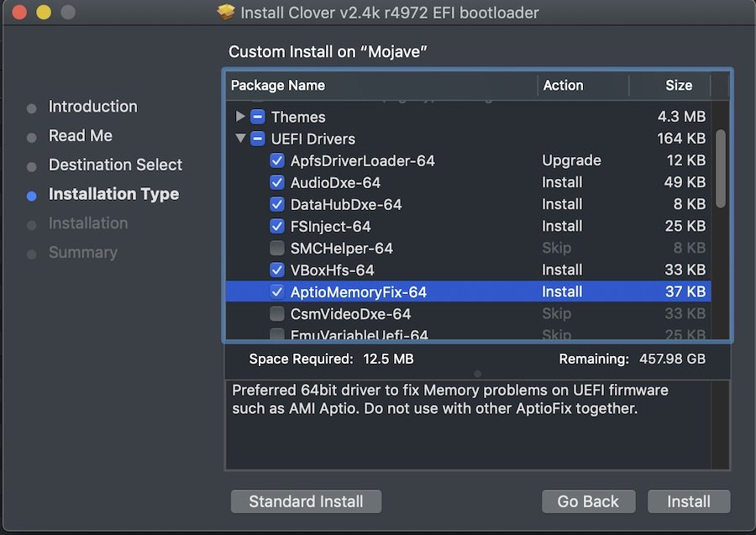
Task: Uncheck FSInject-64 checkbox
Action: [277, 226]
